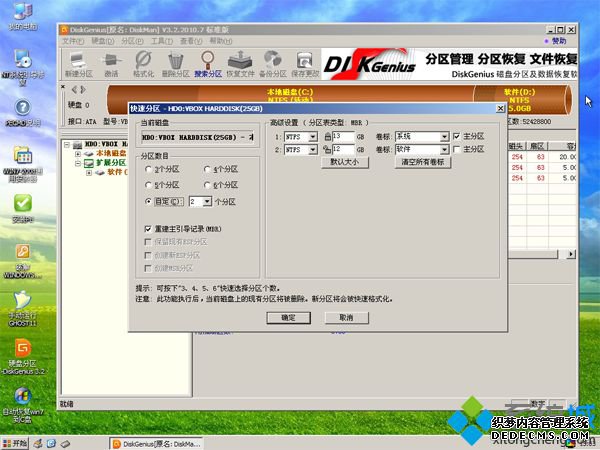Check 主分区 for the second partition
The image size is (600, 450).
click(x=456, y=149)
